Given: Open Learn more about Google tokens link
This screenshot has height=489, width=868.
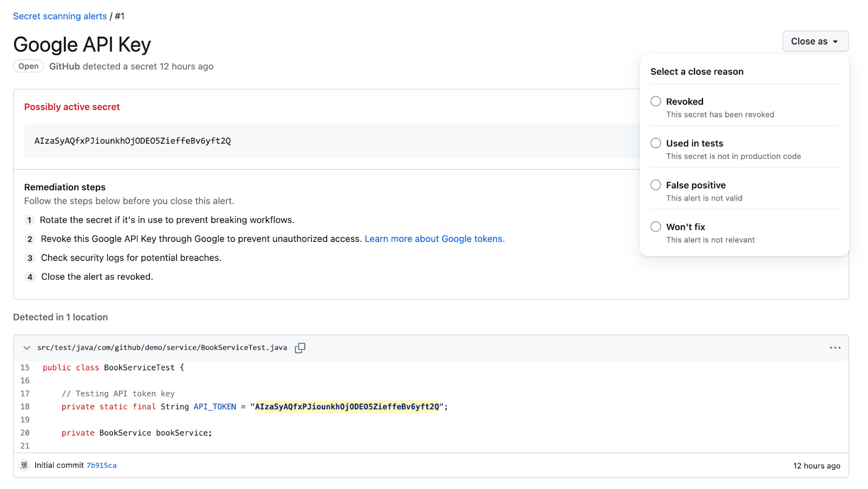Looking at the screenshot, I should (x=434, y=239).
